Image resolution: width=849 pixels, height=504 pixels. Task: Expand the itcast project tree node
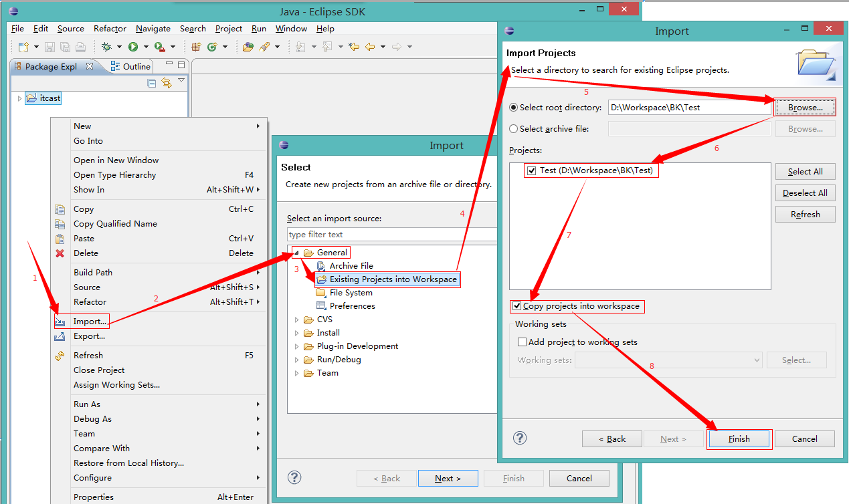pyautogui.click(x=20, y=98)
